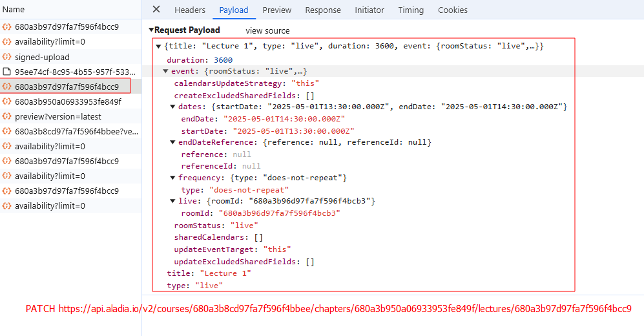
Task: Click the title: "Lecture 1" line
Action: pyautogui.click(x=209, y=273)
